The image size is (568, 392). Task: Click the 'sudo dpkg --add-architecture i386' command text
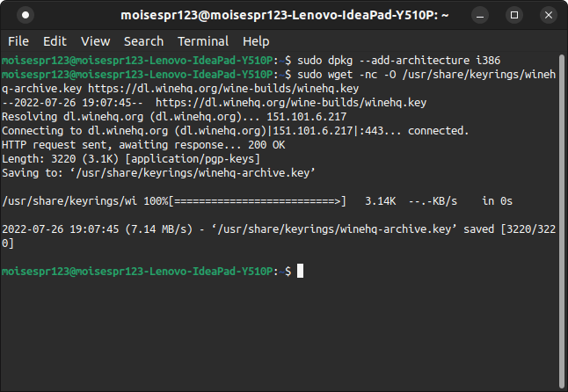click(400, 60)
